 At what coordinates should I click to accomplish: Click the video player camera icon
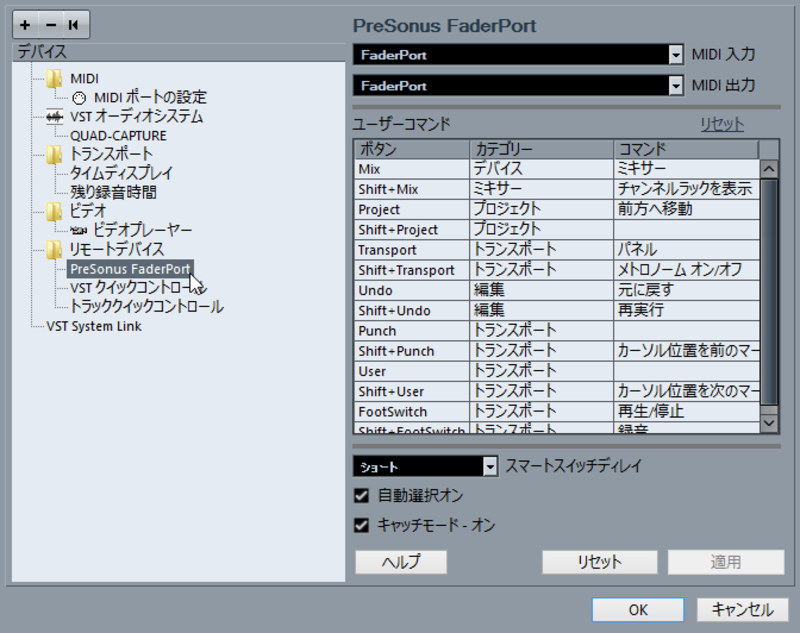(79, 231)
